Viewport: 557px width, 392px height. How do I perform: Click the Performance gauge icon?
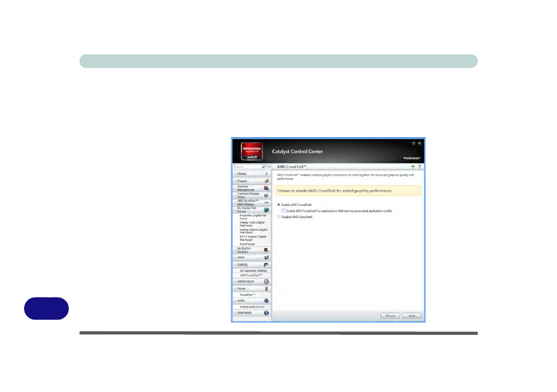pyautogui.click(x=266, y=281)
